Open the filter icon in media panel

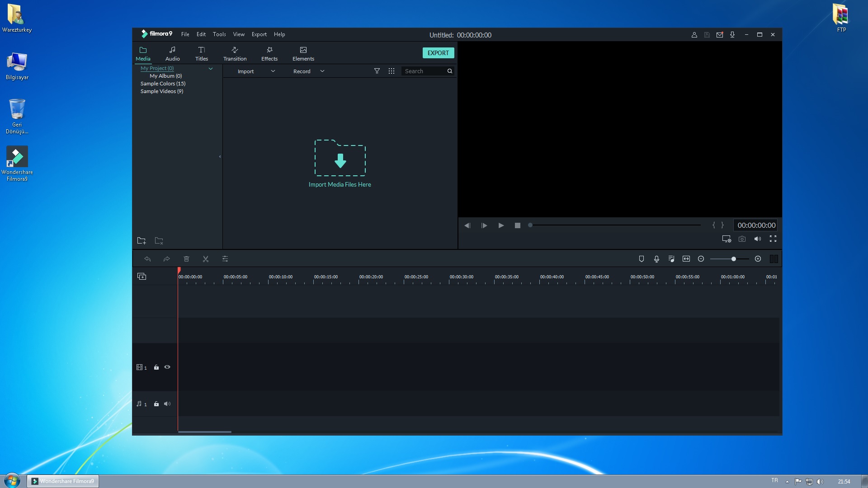(x=377, y=71)
